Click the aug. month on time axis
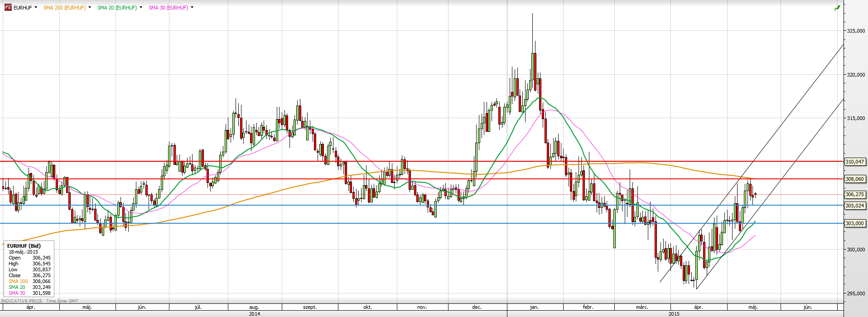Image resolution: width=868 pixels, height=317 pixels. (254, 307)
